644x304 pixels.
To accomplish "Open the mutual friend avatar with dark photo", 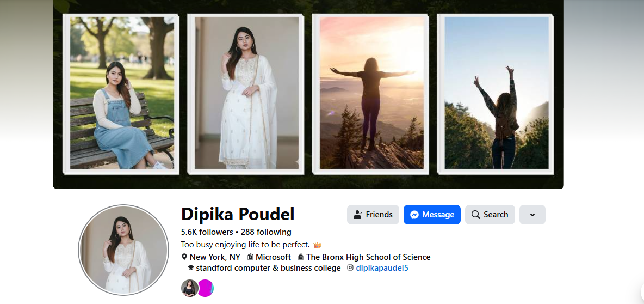I will coord(189,288).
